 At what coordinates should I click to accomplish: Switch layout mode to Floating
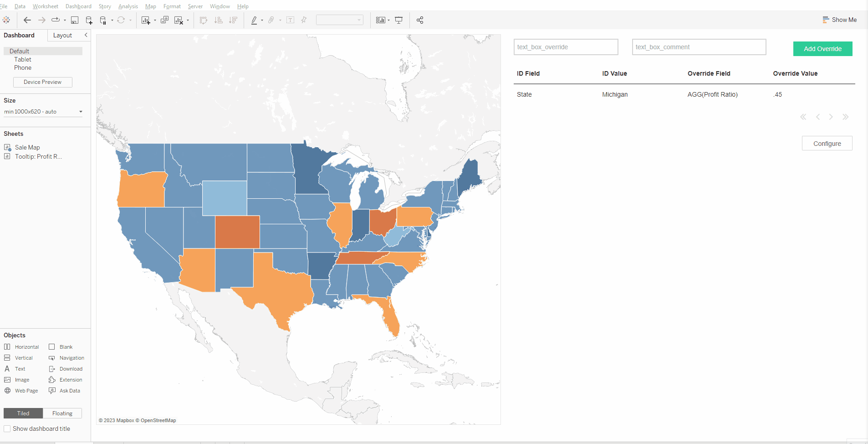[x=62, y=413]
